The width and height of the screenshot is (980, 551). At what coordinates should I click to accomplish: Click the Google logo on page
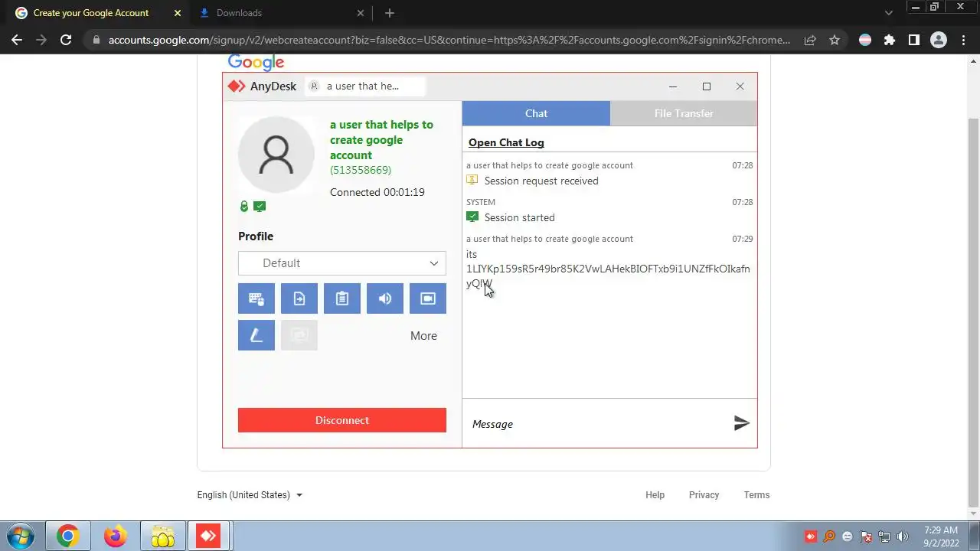coord(256,63)
